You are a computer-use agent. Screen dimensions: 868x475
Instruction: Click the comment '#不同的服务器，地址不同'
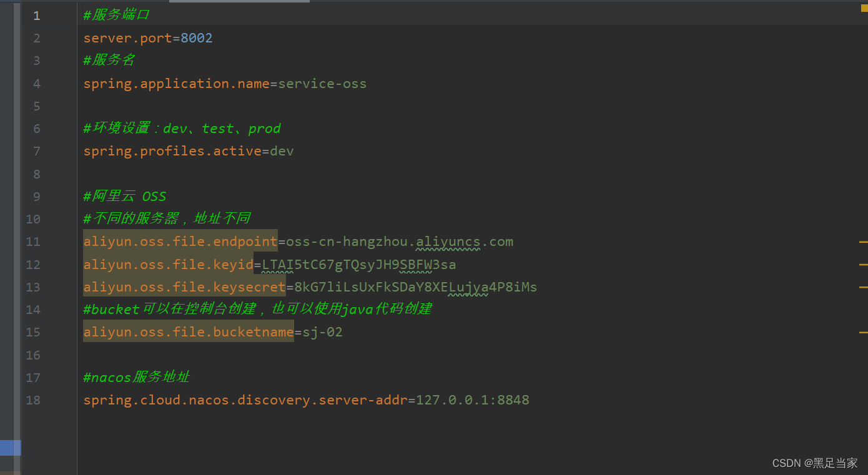(167, 218)
